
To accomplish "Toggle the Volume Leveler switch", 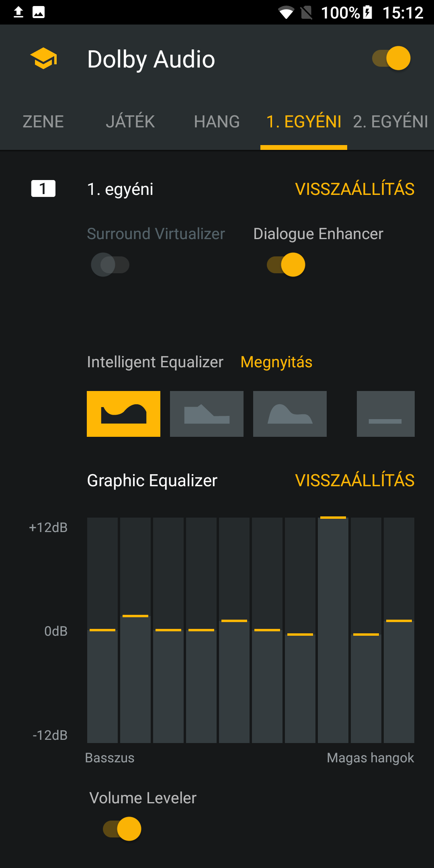I will pyautogui.click(x=122, y=829).
